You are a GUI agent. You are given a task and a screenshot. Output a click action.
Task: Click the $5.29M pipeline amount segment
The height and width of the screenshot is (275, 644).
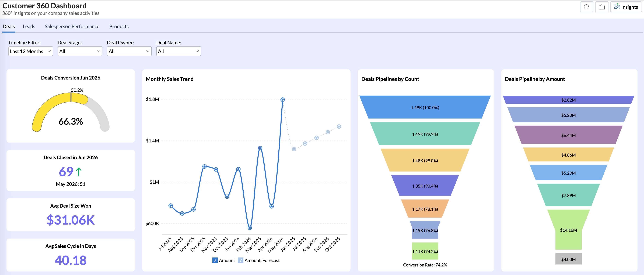point(569,173)
